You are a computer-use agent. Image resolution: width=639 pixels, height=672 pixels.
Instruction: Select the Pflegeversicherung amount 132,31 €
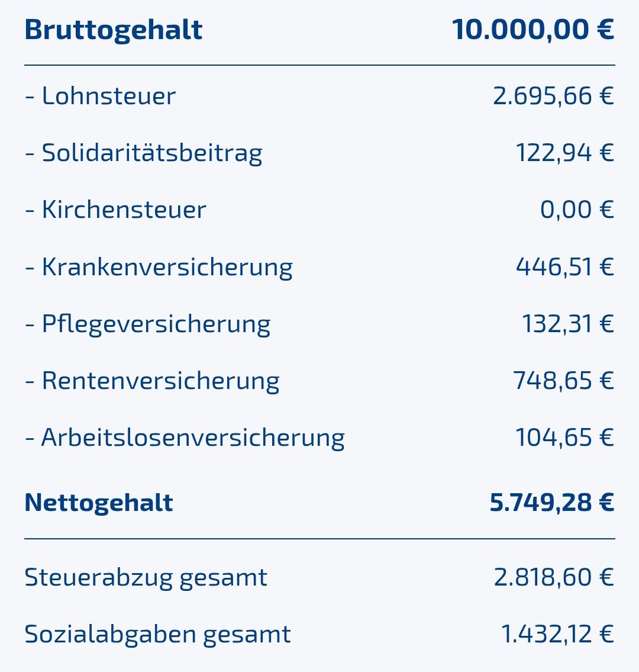(x=567, y=324)
